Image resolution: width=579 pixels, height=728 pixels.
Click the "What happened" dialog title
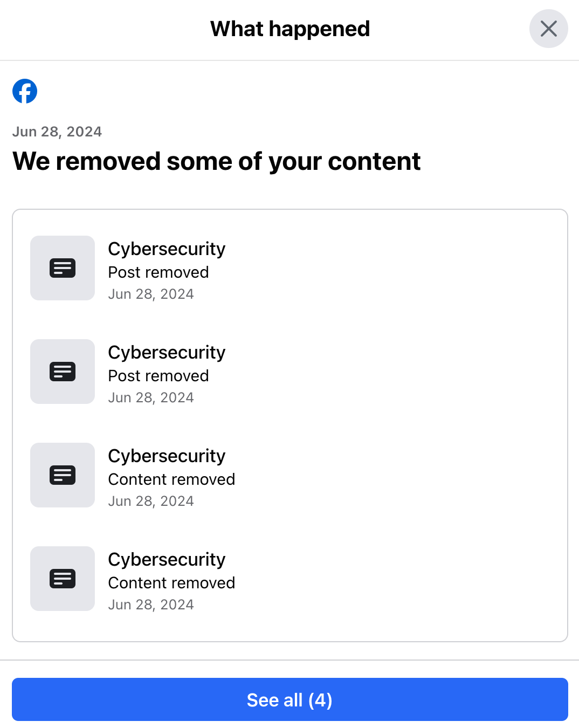pos(290,29)
